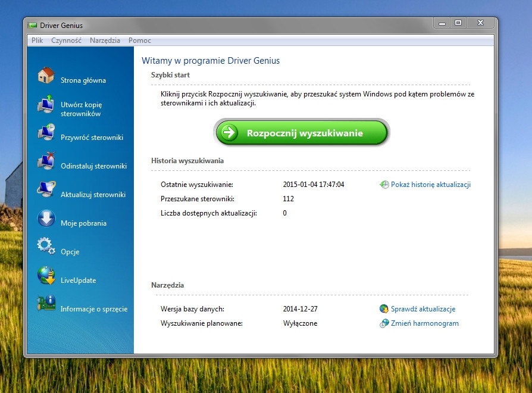Click the Wyłączone scheduled scan value
This screenshot has width=532, height=393.
click(x=301, y=323)
